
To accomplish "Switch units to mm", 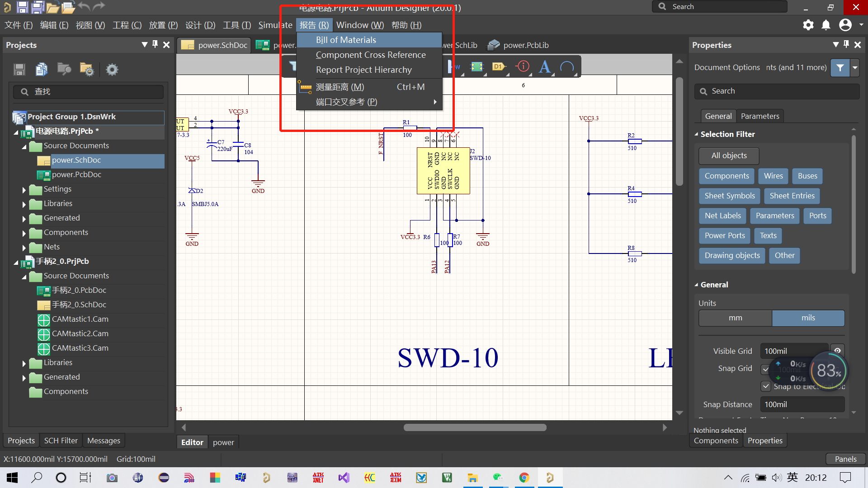I will coord(735,318).
